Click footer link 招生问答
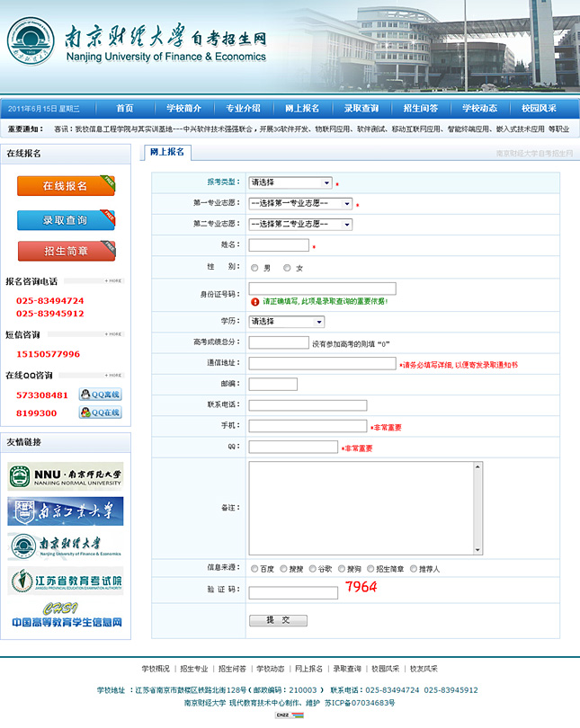The image size is (580, 728). pyautogui.click(x=232, y=669)
